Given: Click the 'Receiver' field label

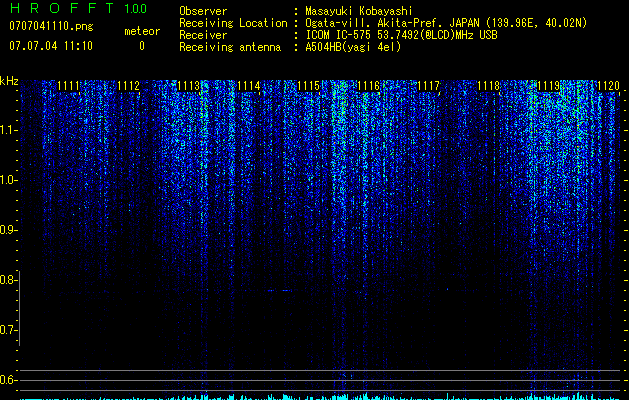Looking at the screenshot, I should point(203,35).
